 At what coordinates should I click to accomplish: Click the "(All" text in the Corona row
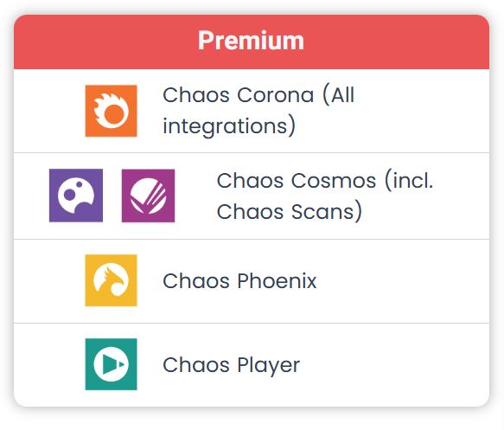click(339, 95)
